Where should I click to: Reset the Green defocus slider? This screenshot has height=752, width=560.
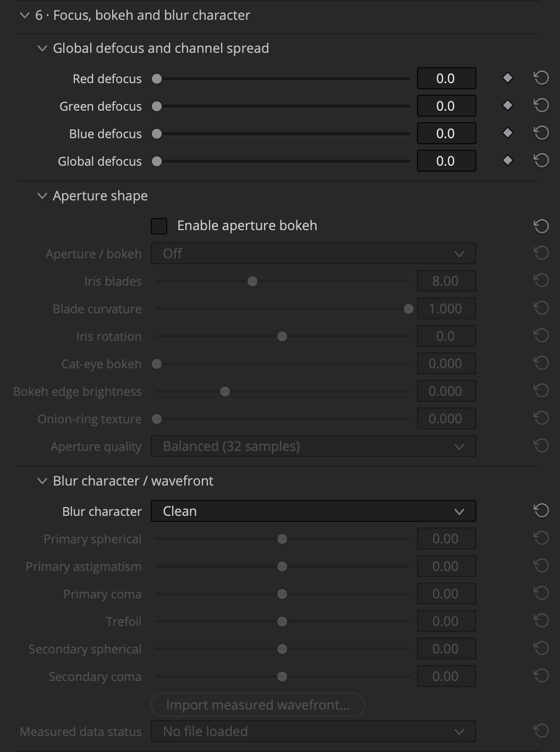(x=541, y=106)
